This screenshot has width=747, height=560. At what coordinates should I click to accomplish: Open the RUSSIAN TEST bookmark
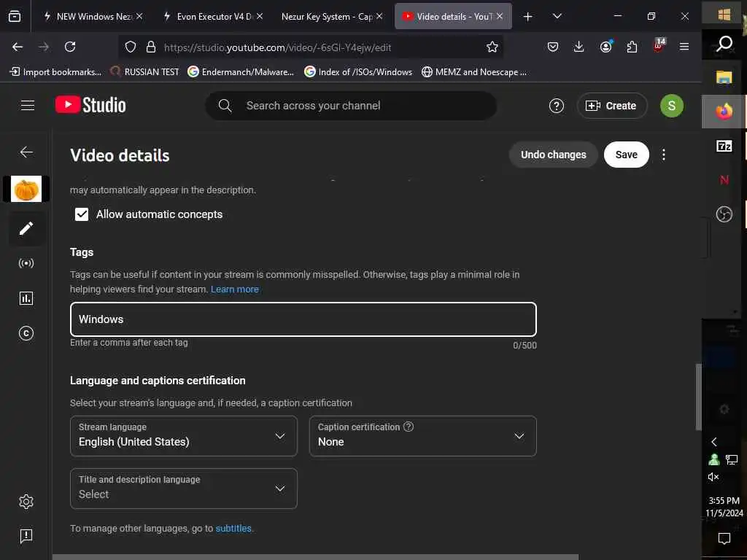[x=144, y=72]
